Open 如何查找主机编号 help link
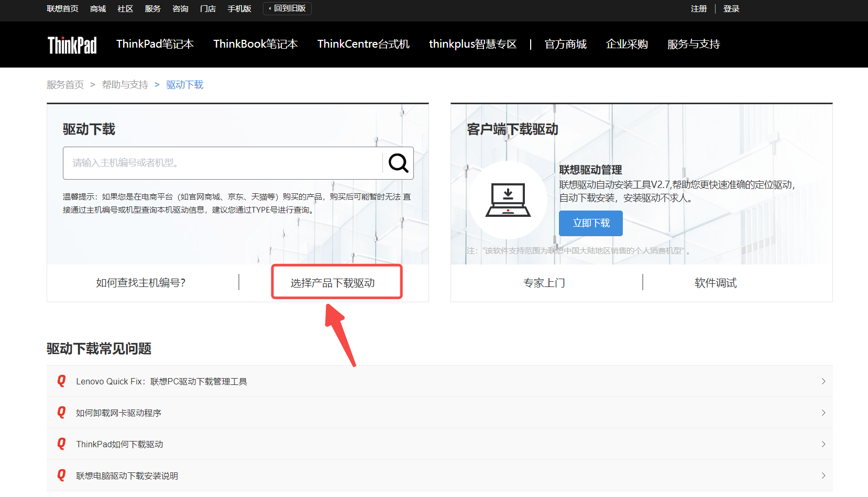 click(140, 283)
